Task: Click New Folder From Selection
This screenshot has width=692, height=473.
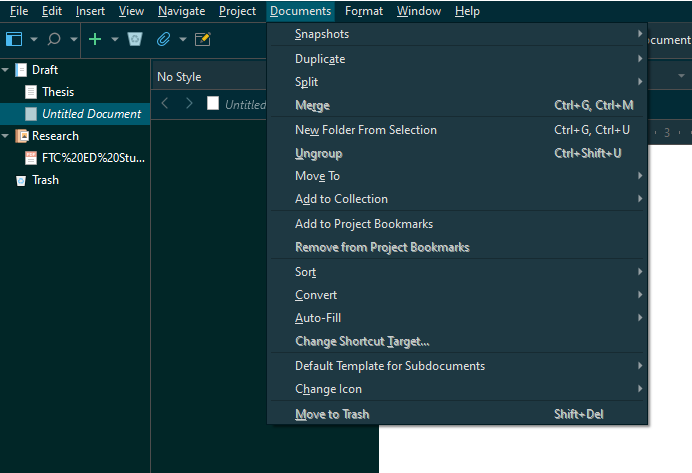Action: pyautogui.click(x=366, y=129)
